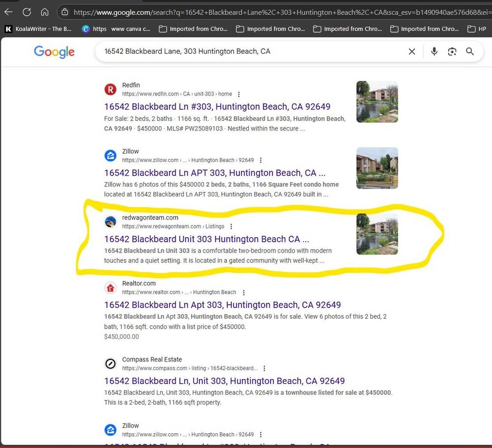This screenshot has width=492, height=448.
Task: Click the https://www.redfin.com breadcrumb URL
Action: tap(177, 94)
